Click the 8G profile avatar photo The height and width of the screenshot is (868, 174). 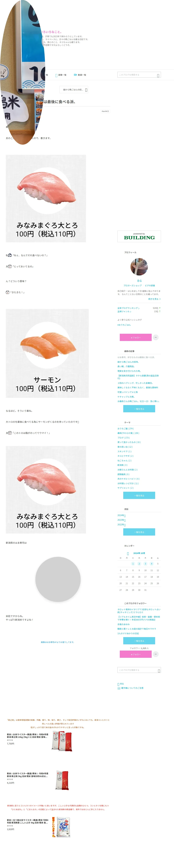139,266
